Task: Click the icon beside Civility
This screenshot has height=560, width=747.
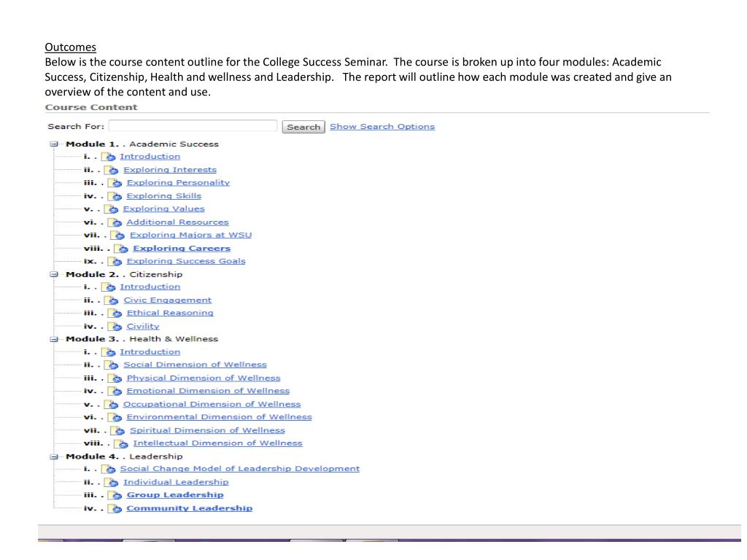Action: click(115, 327)
